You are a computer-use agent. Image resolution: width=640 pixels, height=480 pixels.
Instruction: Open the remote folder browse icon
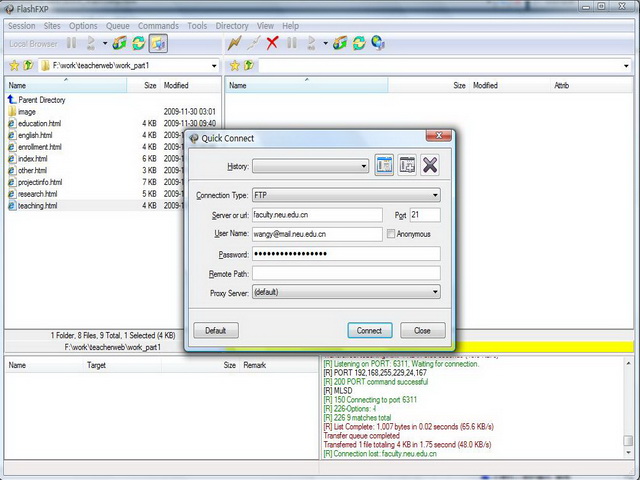(340, 43)
